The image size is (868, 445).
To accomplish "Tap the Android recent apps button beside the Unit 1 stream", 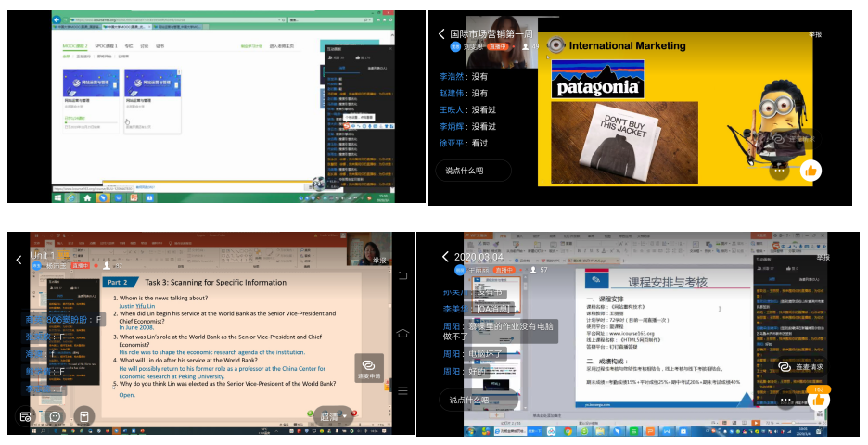I will click(x=402, y=275).
